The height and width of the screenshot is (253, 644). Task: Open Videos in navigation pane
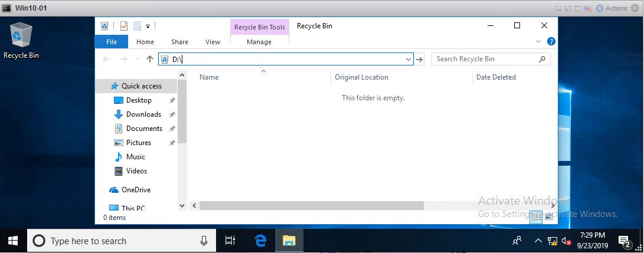(x=136, y=171)
